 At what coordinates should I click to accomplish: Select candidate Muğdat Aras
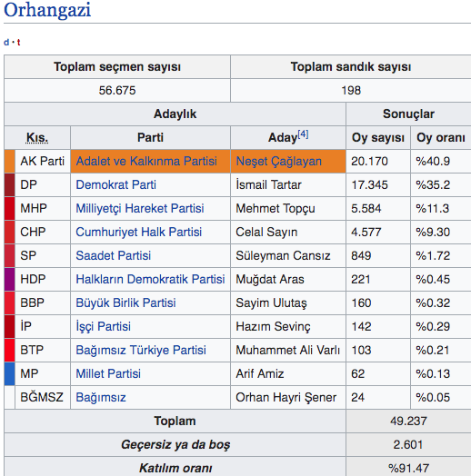[x=270, y=279]
